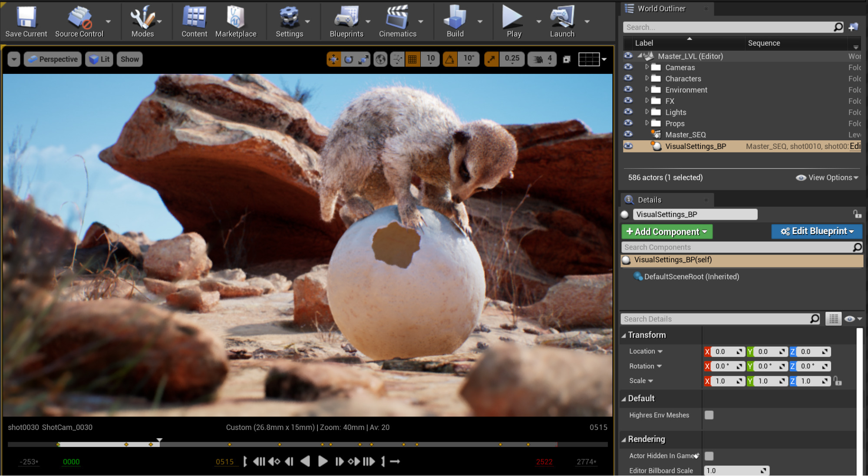Expand the Cameras folder in outliner
This screenshot has height=476, width=868.
[647, 67]
